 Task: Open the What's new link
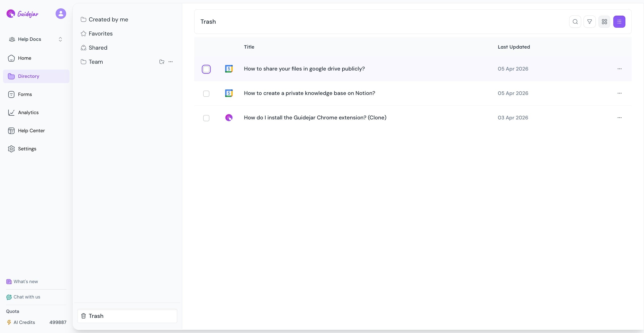(x=25, y=282)
